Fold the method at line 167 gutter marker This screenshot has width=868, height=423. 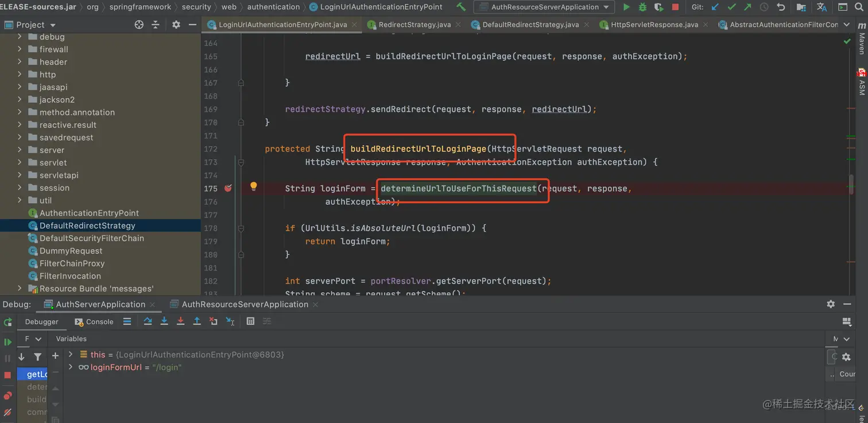[241, 83]
